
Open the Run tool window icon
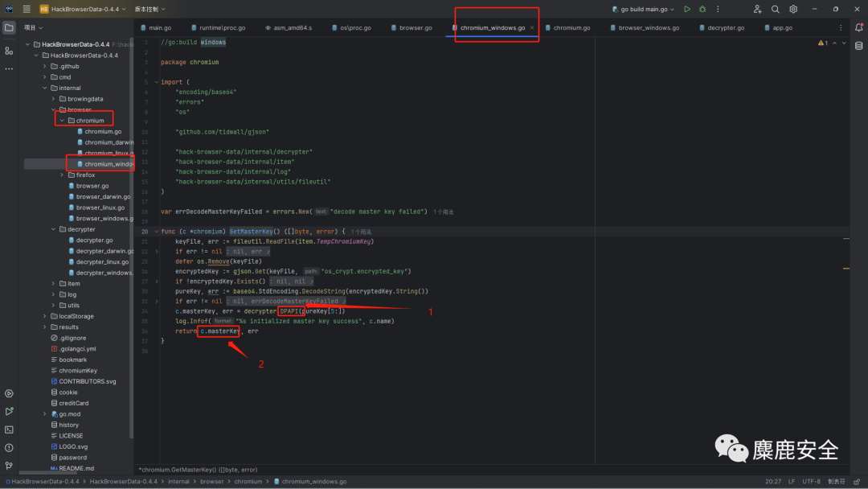click(x=9, y=412)
